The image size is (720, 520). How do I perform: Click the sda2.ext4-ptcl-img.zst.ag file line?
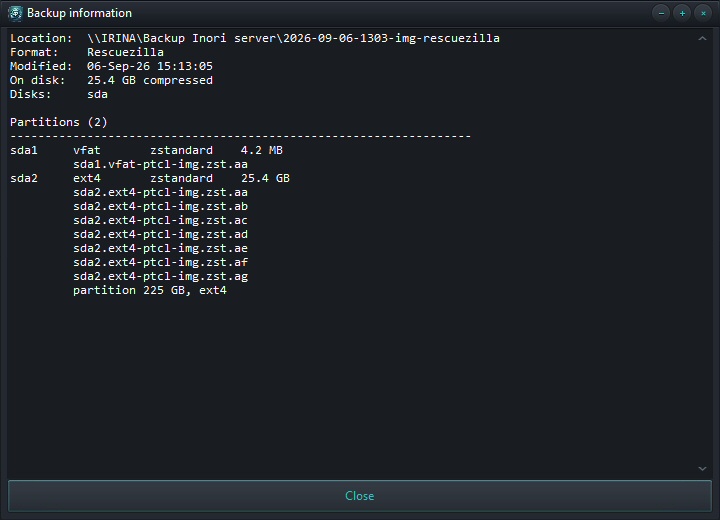pos(160,277)
